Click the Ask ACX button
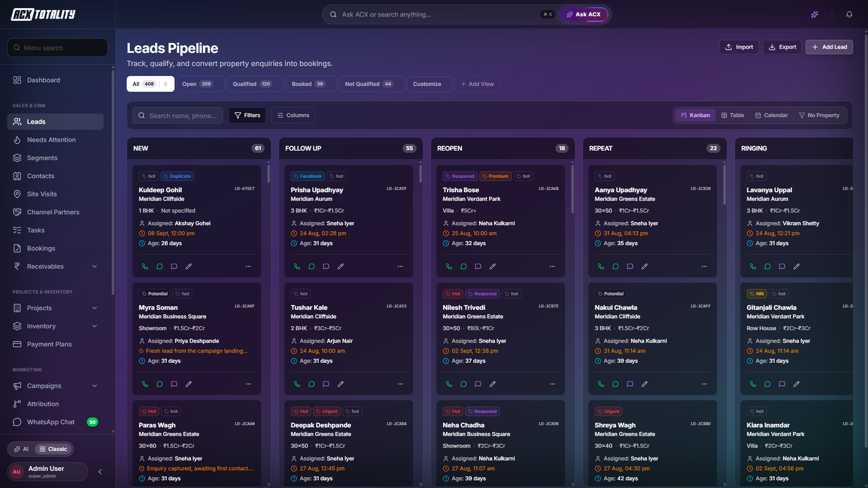 [x=584, y=14]
